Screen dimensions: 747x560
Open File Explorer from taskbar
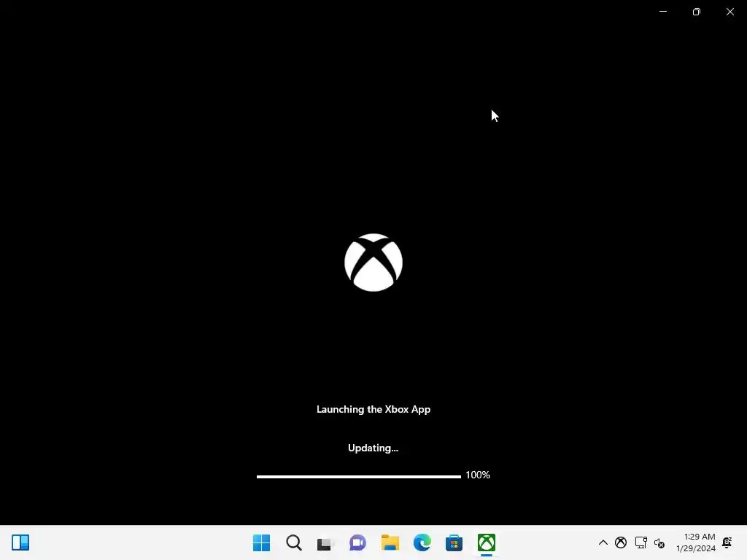click(x=390, y=542)
